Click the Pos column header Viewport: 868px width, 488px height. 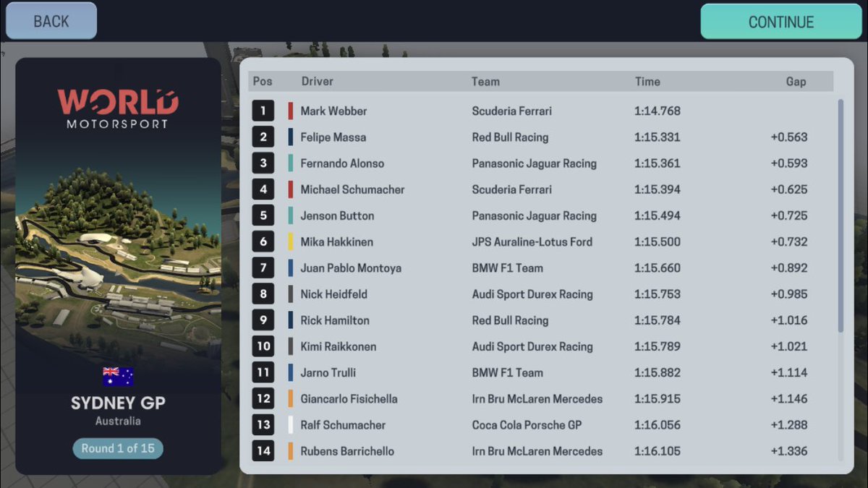coord(263,81)
